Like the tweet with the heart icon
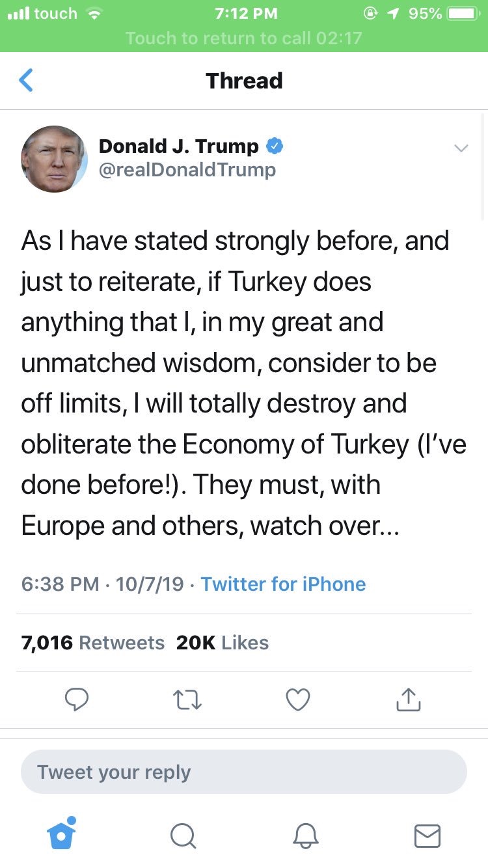Image resolution: width=488 pixels, height=868 pixels. (x=298, y=699)
